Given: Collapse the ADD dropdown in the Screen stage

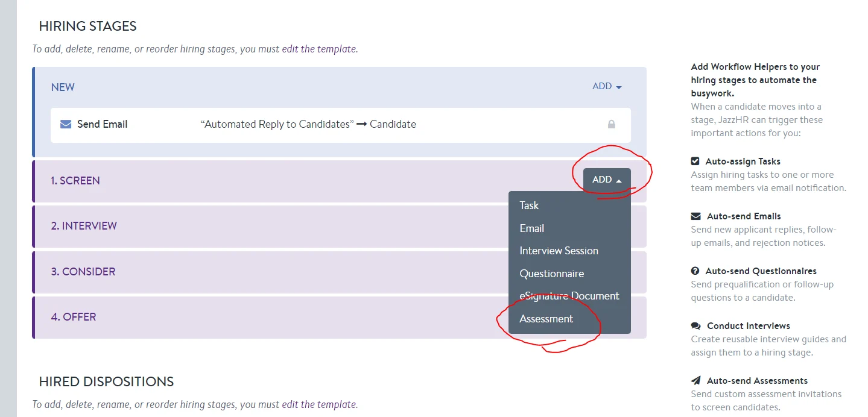Looking at the screenshot, I should click(607, 180).
